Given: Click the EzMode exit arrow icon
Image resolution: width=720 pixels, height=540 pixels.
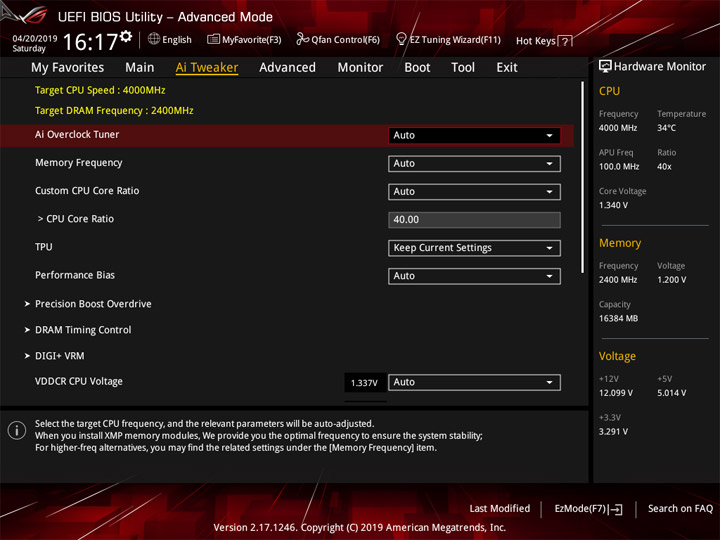Looking at the screenshot, I should (616, 509).
